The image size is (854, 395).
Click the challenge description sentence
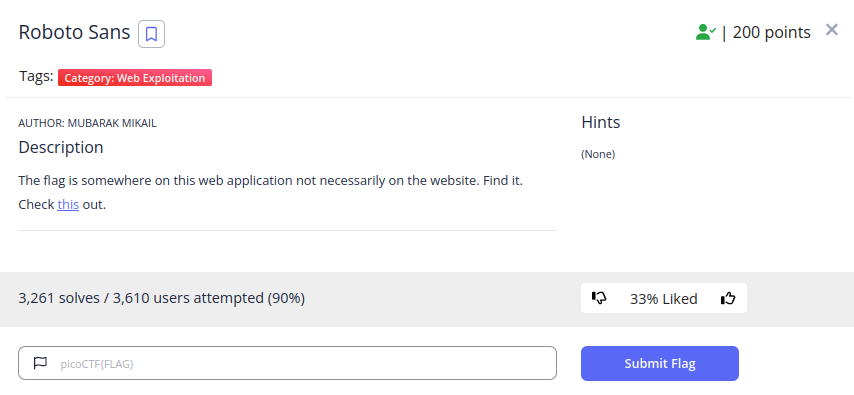pos(271,180)
